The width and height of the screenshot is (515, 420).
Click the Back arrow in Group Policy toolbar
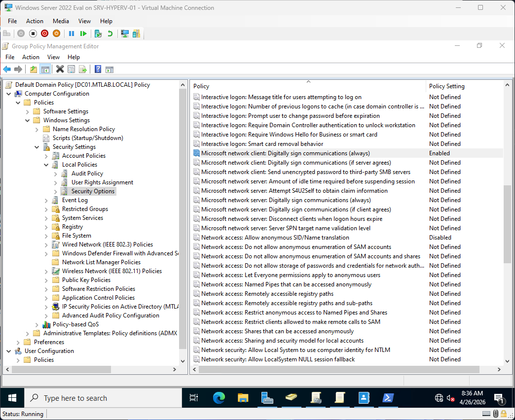pos(7,69)
